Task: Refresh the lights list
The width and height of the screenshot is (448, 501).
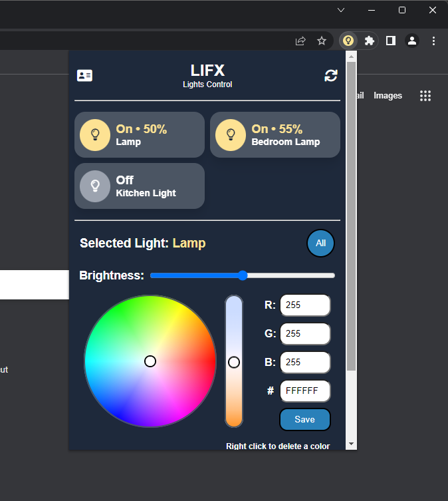Action: 330,76
